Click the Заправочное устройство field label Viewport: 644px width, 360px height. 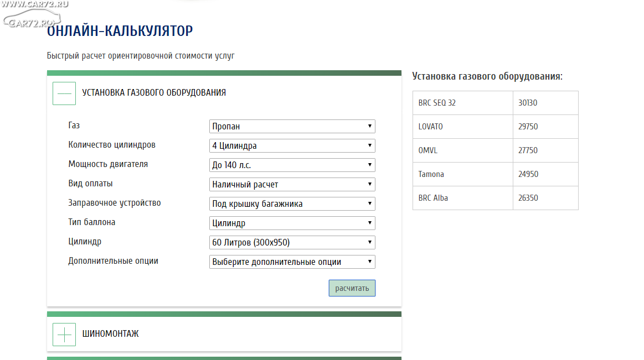pyautogui.click(x=115, y=202)
